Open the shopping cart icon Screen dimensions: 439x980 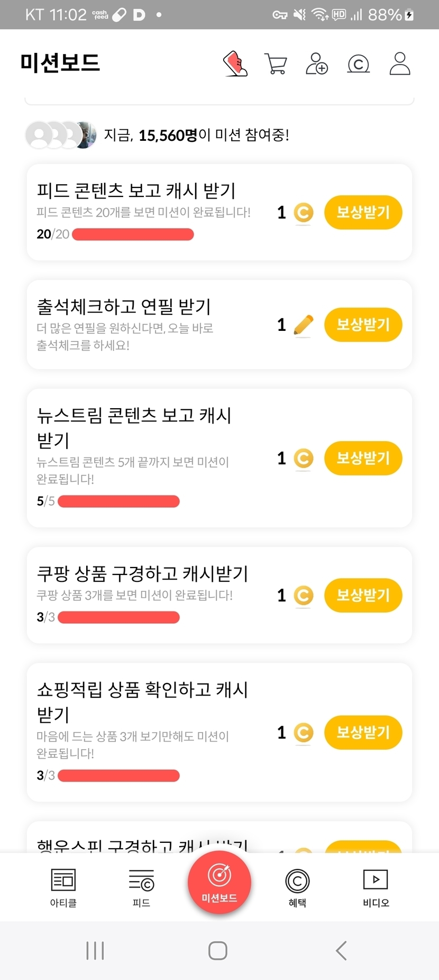[275, 64]
